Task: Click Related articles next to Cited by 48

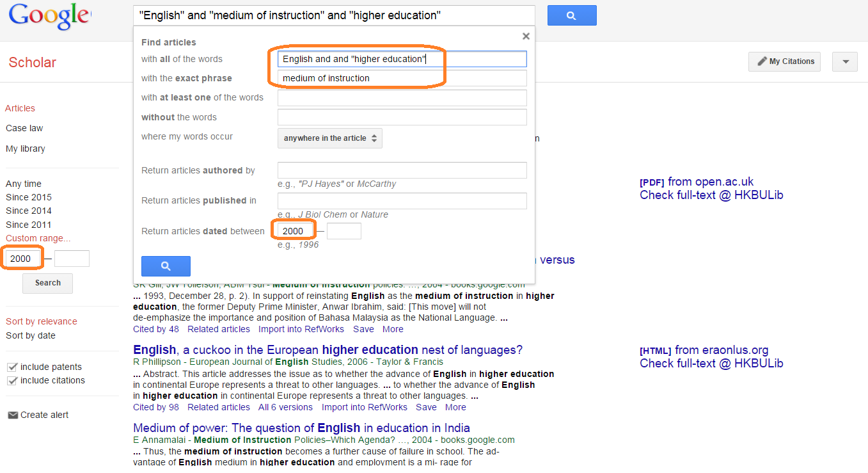Action: point(219,329)
